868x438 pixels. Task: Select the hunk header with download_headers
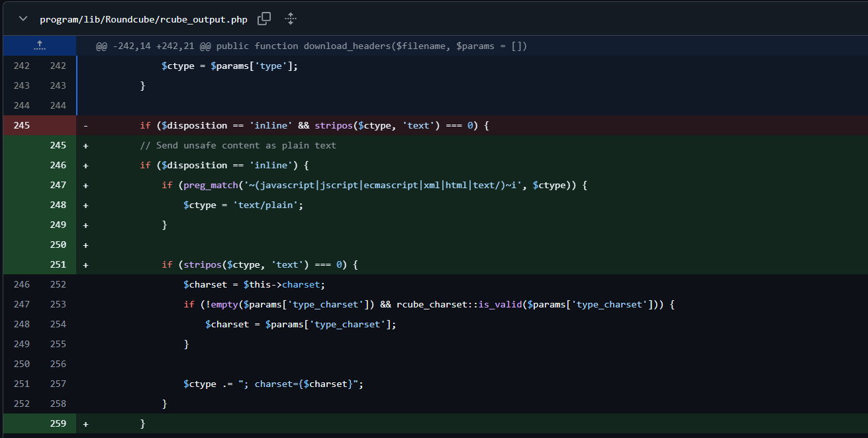pyautogui.click(x=311, y=46)
